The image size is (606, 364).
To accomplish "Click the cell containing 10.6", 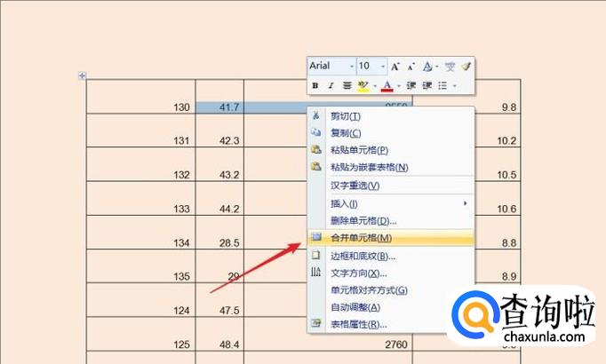I will 498,198.
